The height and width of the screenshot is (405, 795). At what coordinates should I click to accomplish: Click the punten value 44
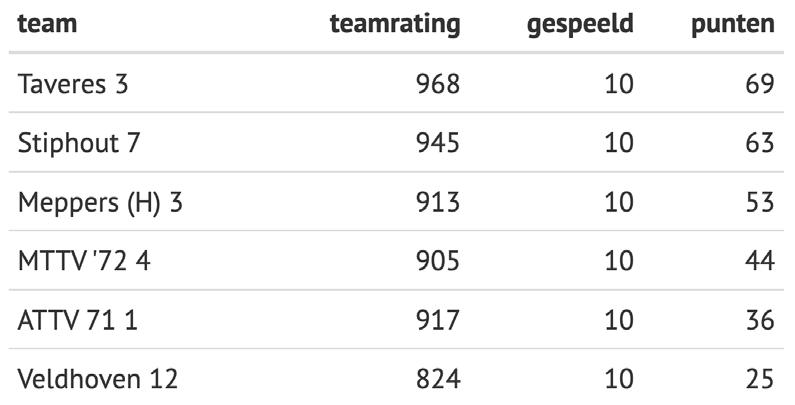(760, 261)
